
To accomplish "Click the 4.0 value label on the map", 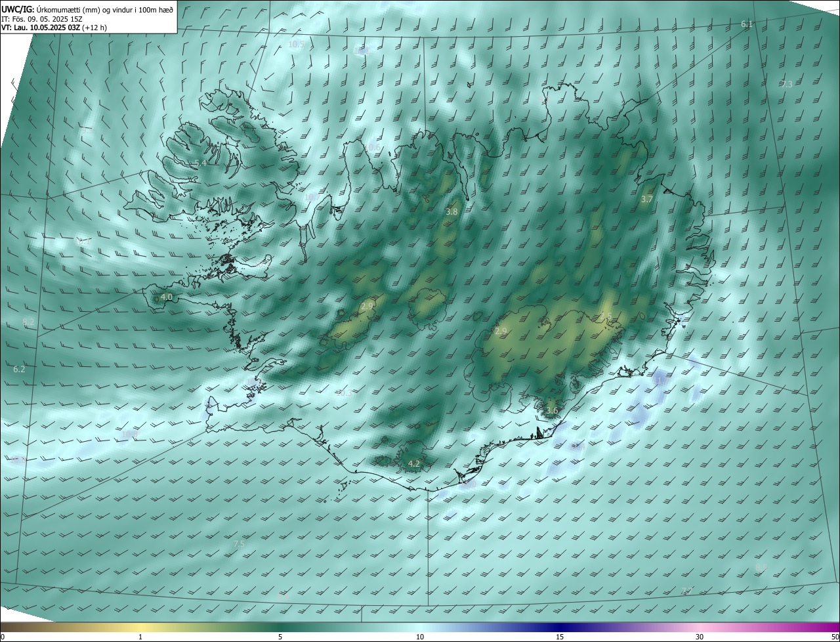I will pos(167,297).
